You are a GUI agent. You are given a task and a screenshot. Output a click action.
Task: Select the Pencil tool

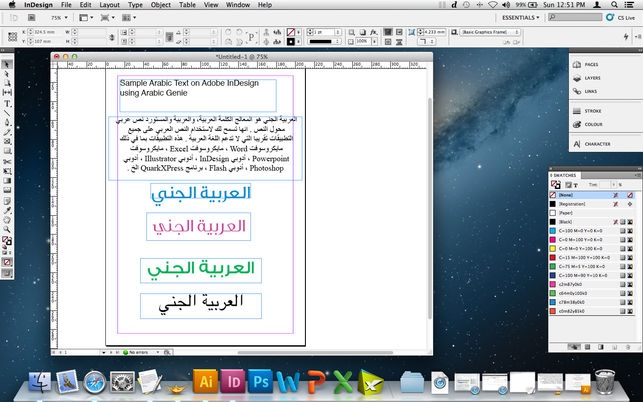tap(7, 132)
